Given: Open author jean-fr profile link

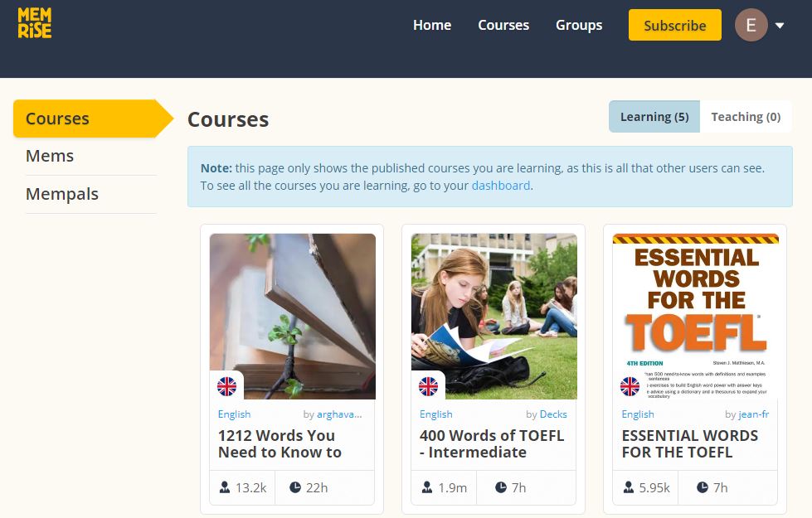Looking at the screenshot, I should tap(753, 414).
